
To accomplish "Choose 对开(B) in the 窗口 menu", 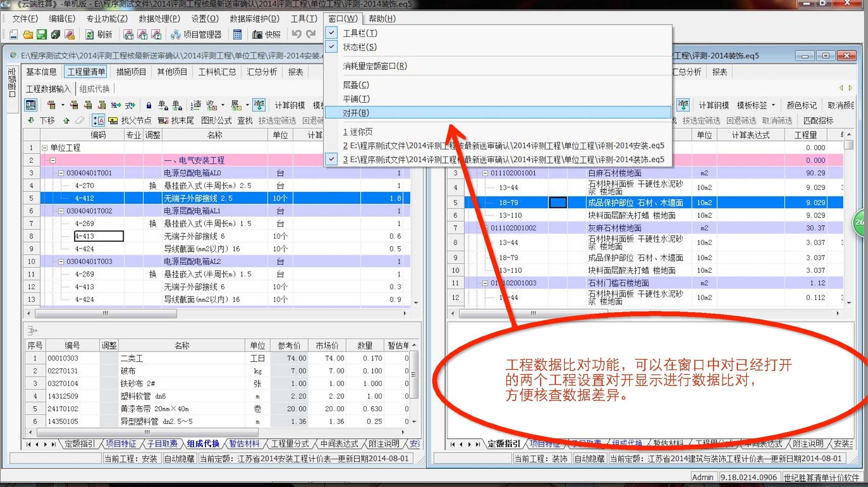I will [x=498, y=113].
